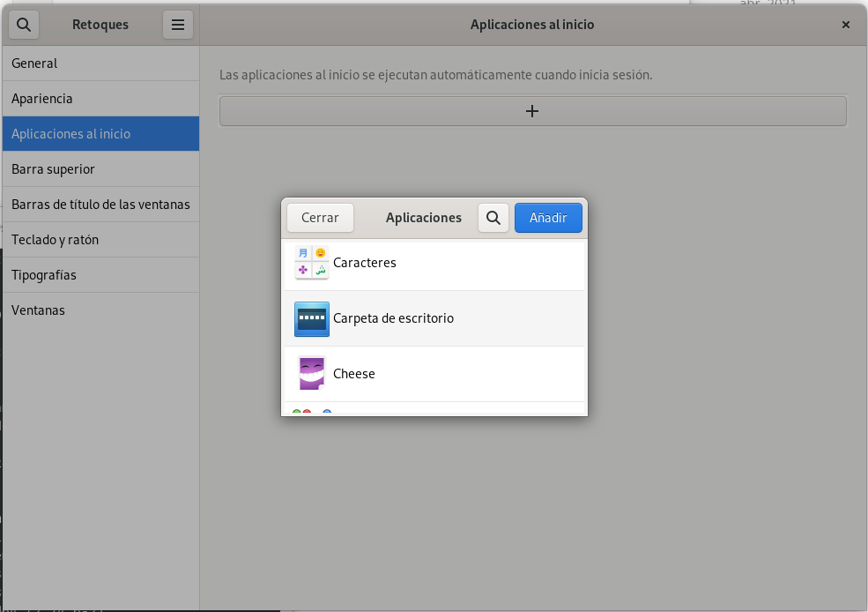This screenshot has width=868, height=612.
Task: Select the Caracteres label in application list
Action: 365,263
